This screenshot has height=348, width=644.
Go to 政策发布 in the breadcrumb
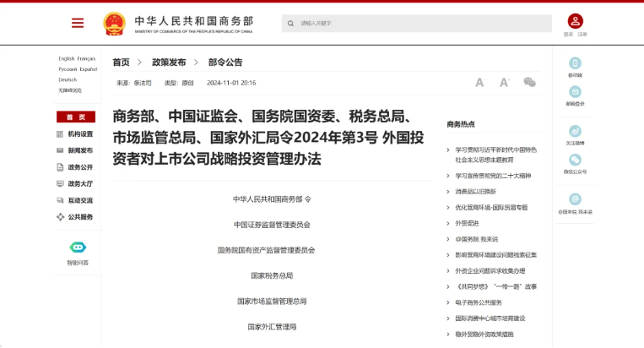(169, 63)
